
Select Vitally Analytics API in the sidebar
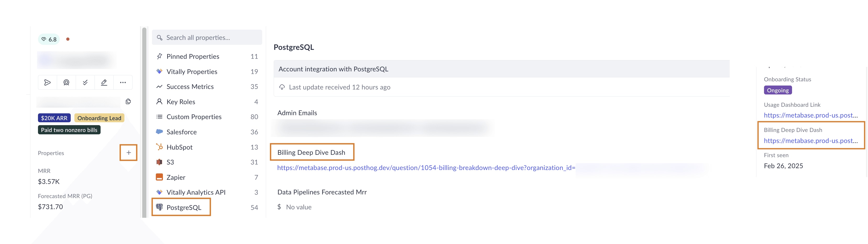(x=196, y=192)
